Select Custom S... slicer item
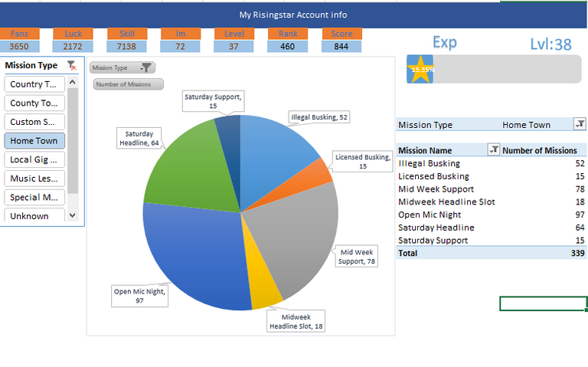This screenshot has width=588, height=367. tap(34, 122)
